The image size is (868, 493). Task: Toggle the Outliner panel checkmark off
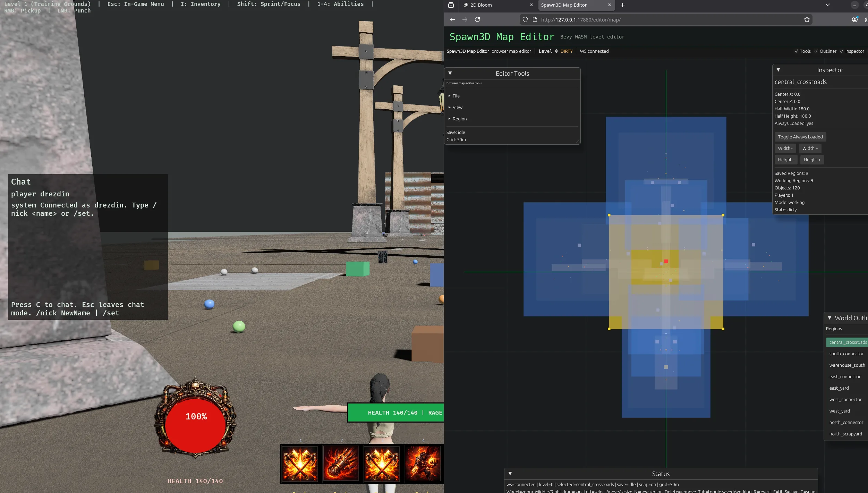[816, 51]
